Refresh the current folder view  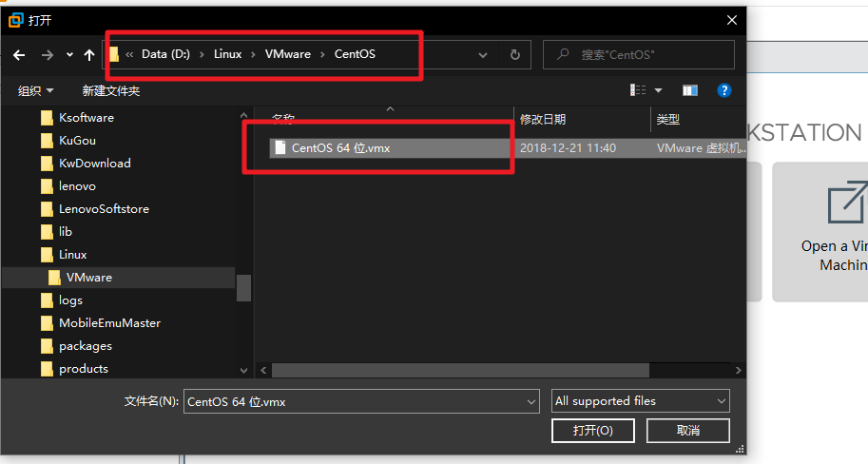point(515,55)
